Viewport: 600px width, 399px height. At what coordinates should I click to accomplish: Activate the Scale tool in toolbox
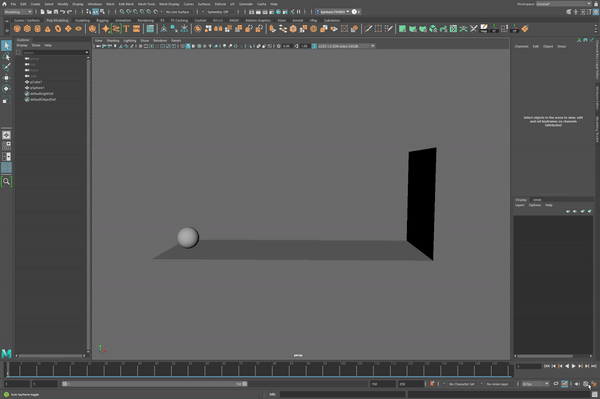coord(7,100)
